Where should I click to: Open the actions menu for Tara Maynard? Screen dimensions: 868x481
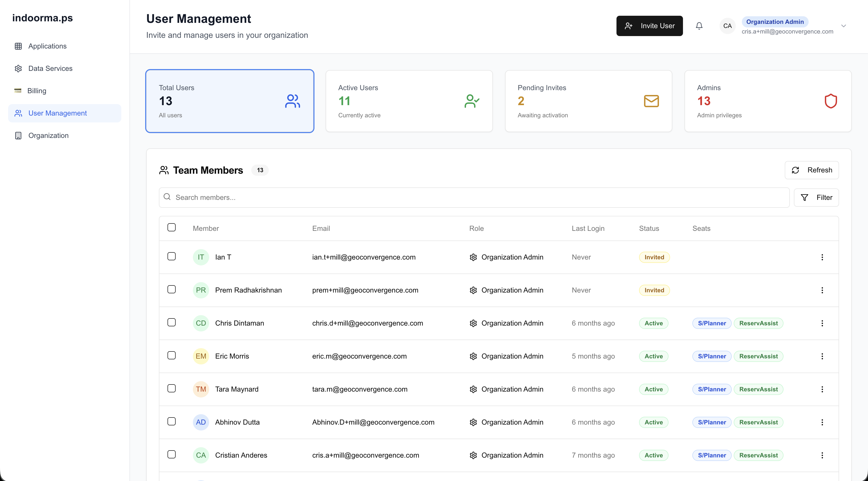click(822, 389)
